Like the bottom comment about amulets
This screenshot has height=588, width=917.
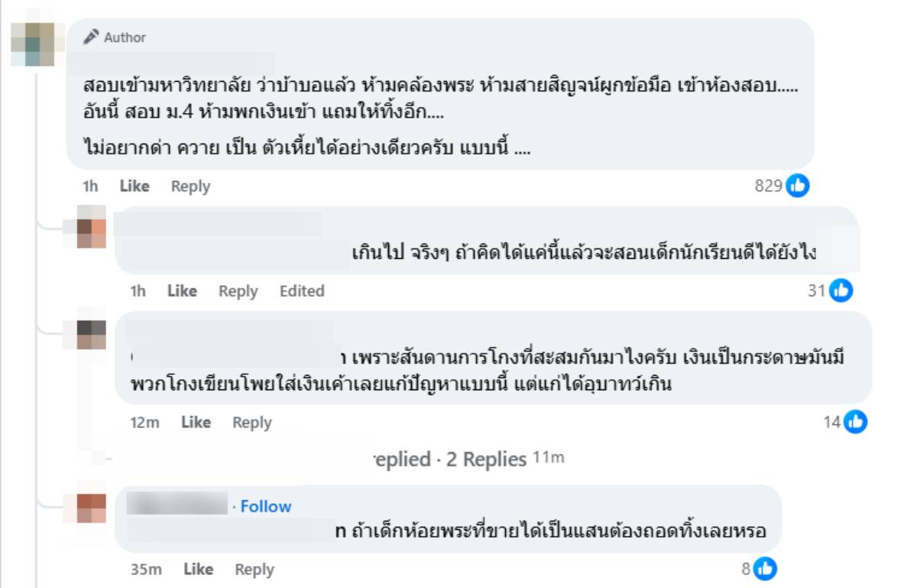pyautogui.click(x=199, y=569)
